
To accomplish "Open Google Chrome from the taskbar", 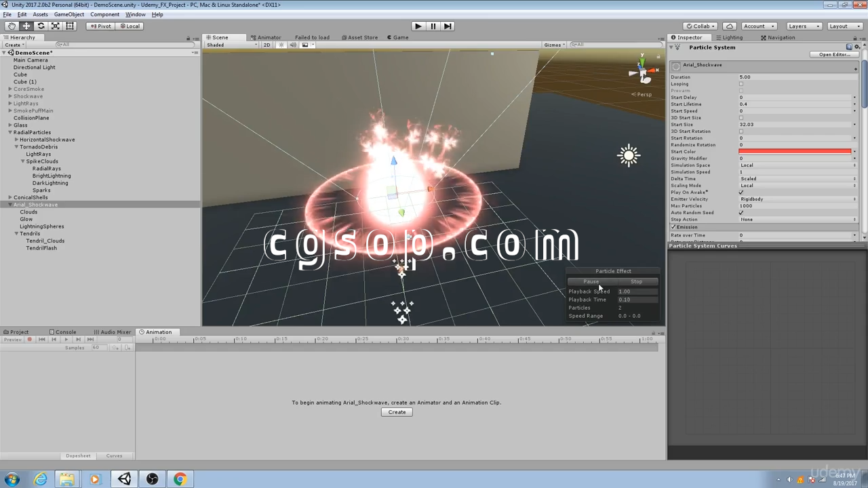I will click(180, 479).
